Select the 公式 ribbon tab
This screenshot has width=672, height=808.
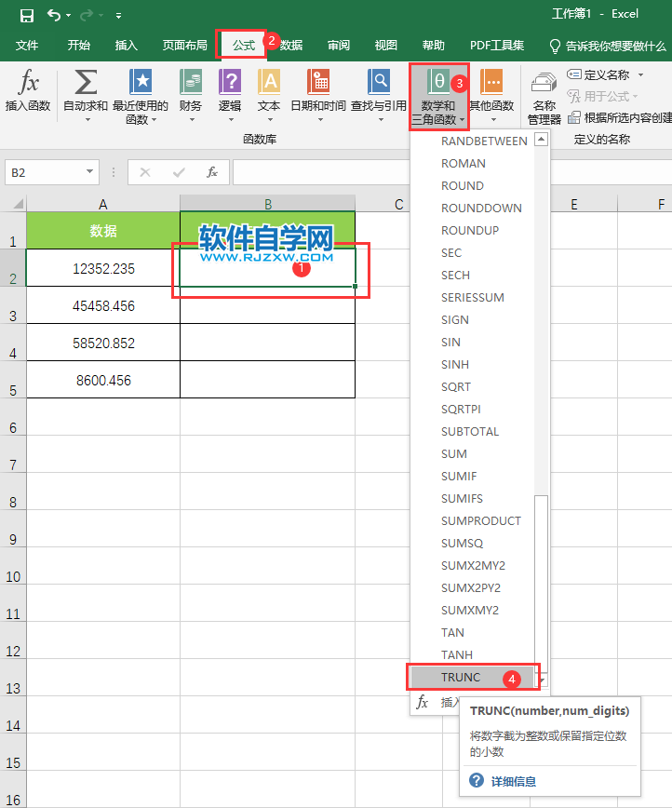(244, 46)
